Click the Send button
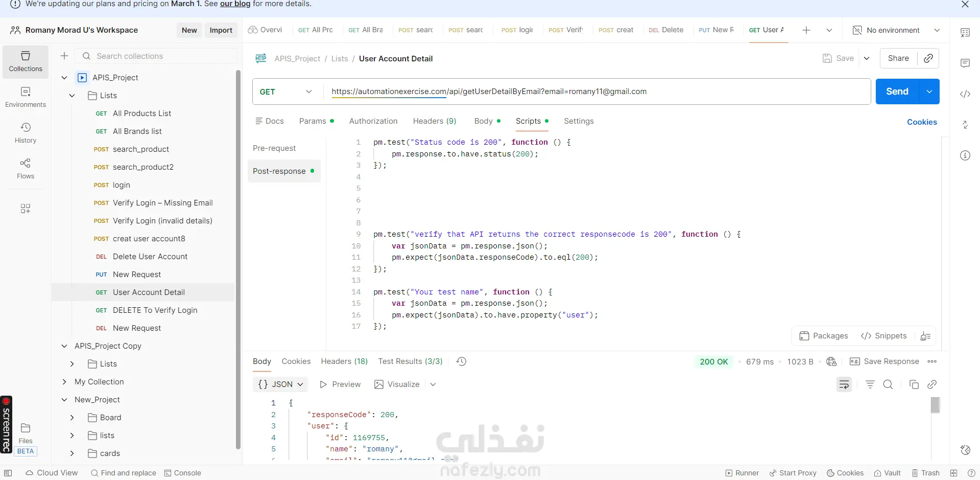The width and height of the screenshot is (980, 480). (897, 92)
